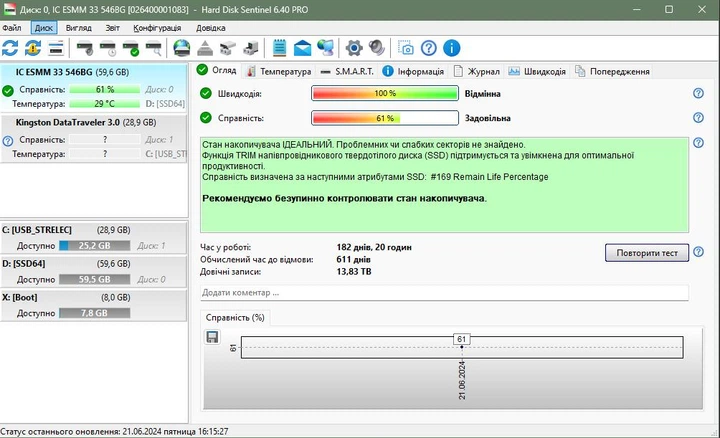Viewport: 720px width, 438px height.
Task: Open the notepad report toolbar icon
Action: tap(279, 48)
